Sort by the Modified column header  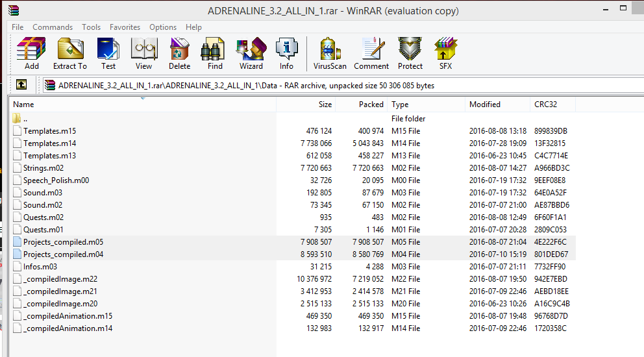pos(498,105)
